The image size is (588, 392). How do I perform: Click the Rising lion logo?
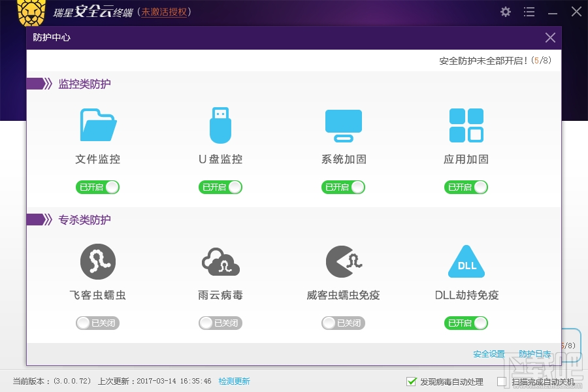coord(31,12)
